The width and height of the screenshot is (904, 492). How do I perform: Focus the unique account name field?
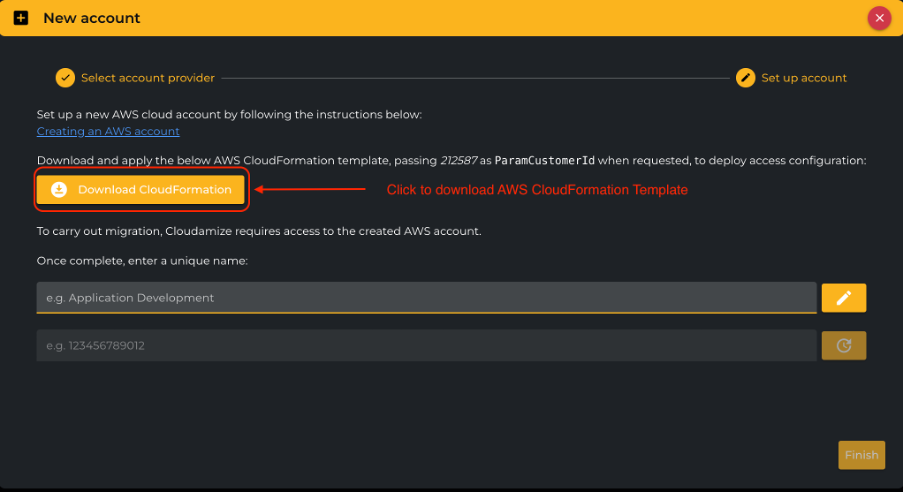426,297
